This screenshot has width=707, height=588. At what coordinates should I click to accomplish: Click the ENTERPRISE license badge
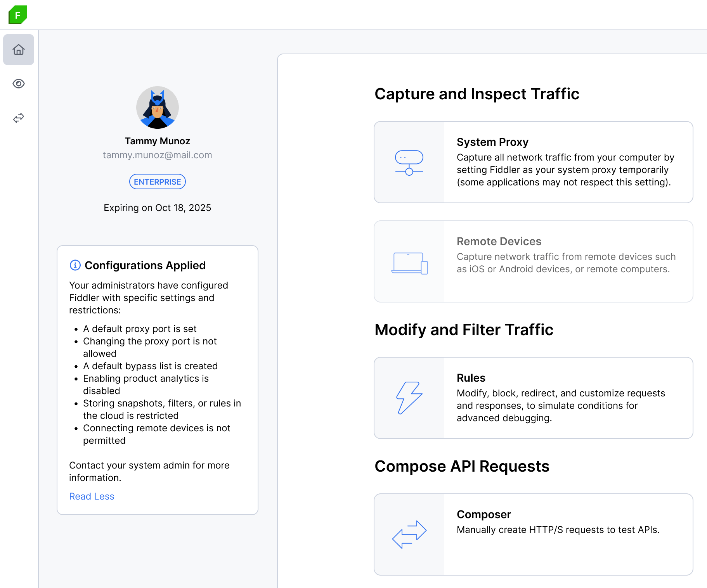[x=158, y=182]
